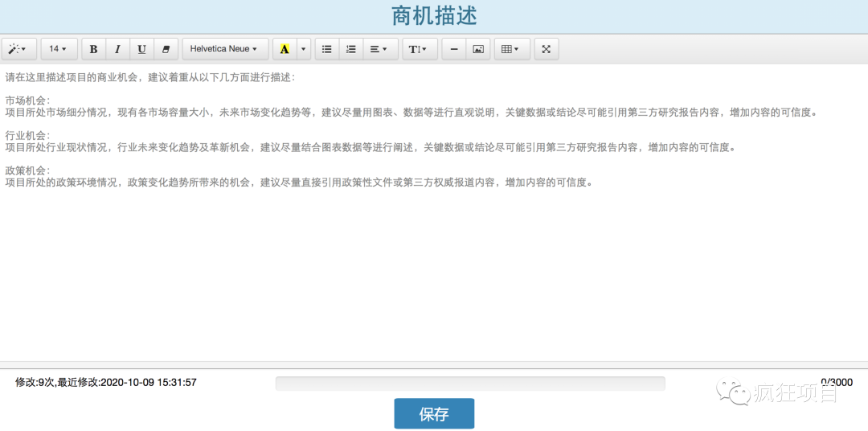Image resolution: width=868 pixels, height=431 pixels.
Task: Insert an ordered numbered list
Action: pos(350,49)
